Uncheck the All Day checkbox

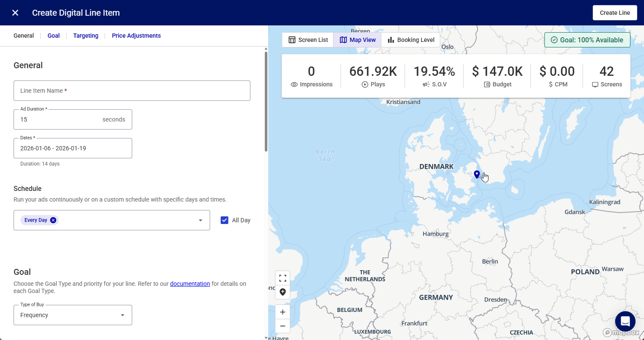[225, 220]
